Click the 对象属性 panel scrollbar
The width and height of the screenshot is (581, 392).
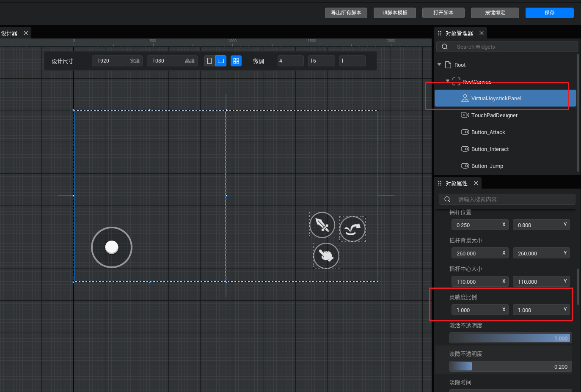578,287
